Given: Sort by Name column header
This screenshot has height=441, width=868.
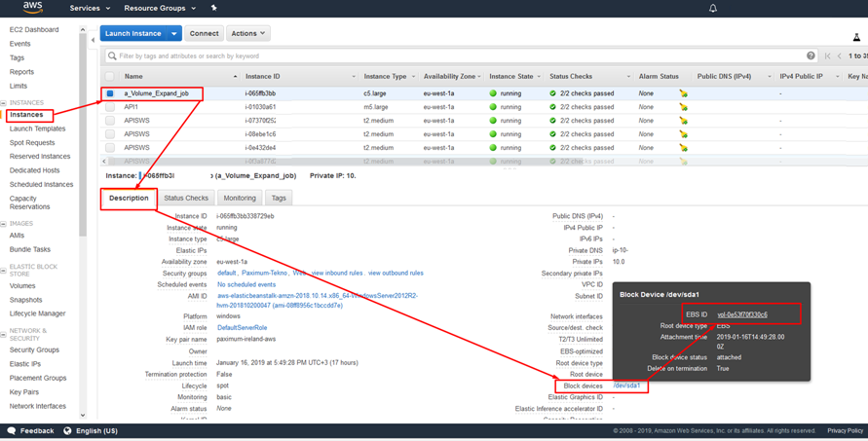Looking at the screenshot, I should point(133,76).
